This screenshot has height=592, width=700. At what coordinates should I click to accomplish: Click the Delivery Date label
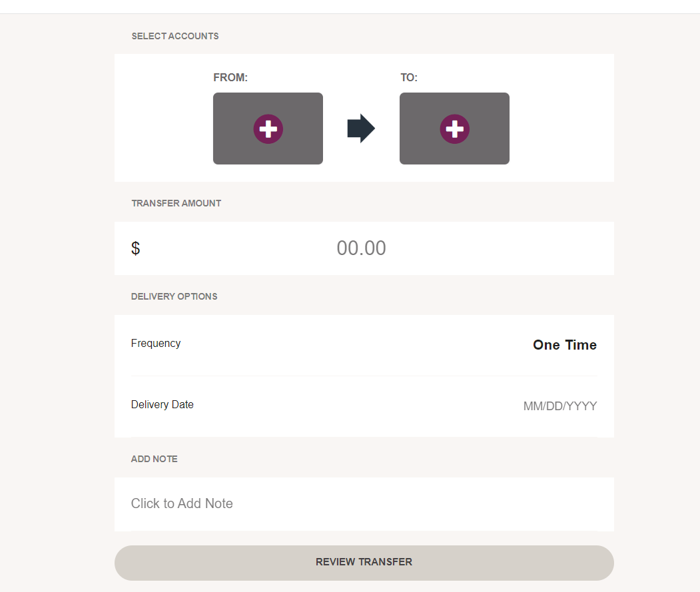(163, 404)
